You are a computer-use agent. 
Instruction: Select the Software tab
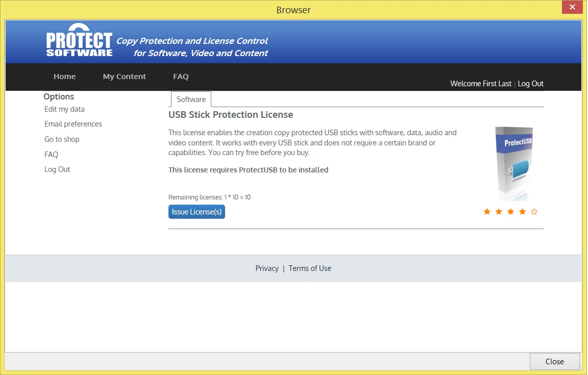click(191, 99)
